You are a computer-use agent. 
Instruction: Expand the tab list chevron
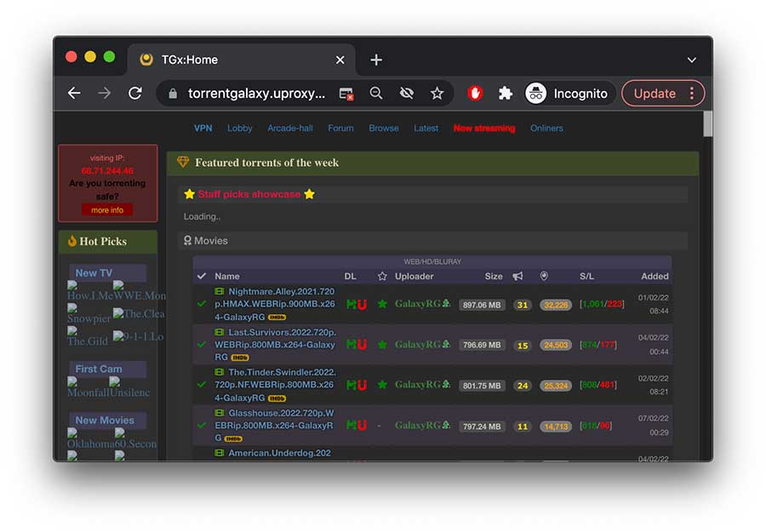pyautogui.click(x=691, y=60)
